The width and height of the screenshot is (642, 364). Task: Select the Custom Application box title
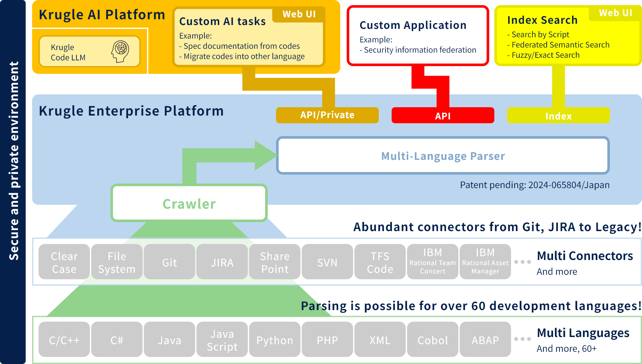tap(413, 25)
